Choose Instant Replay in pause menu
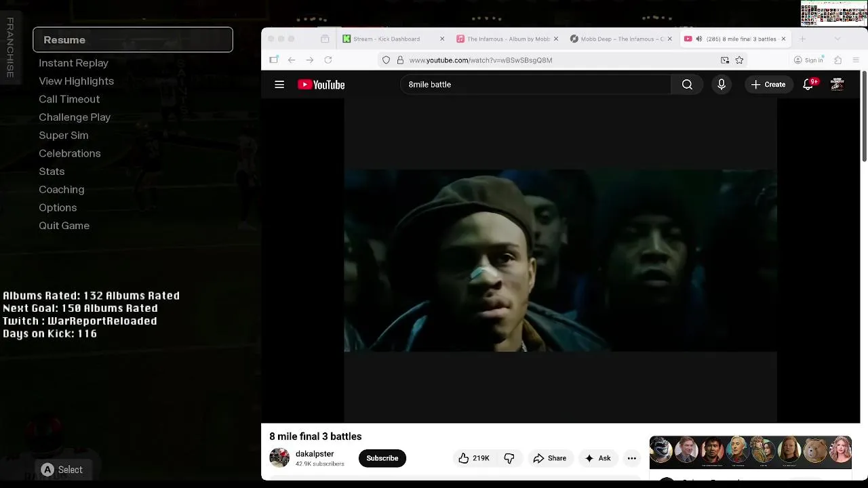Viewport: 868px width, 488px height. (x=73, y=63)
